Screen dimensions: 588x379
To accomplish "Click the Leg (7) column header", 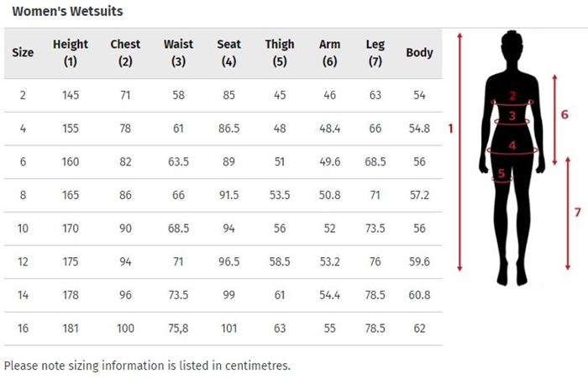I will pyautogui.click(x=375, y=53).
